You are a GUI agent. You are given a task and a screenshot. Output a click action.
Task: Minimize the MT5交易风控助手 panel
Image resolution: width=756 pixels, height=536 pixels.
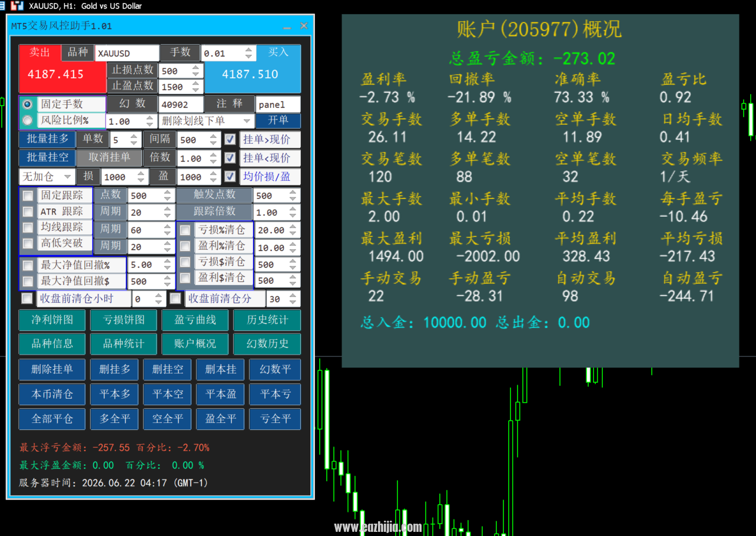click(x=287, y=27)
